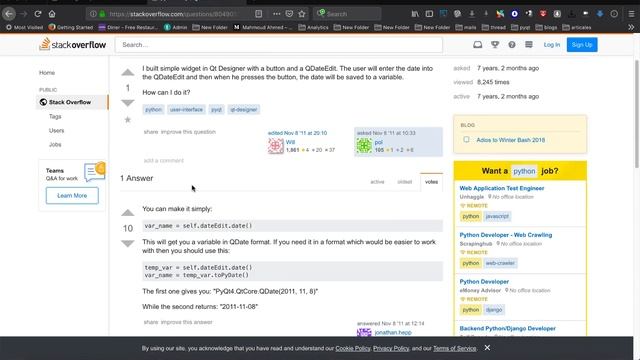Sort answers by oldest tab
Screen dimensions: 640x360
click(x=404, y=182)
